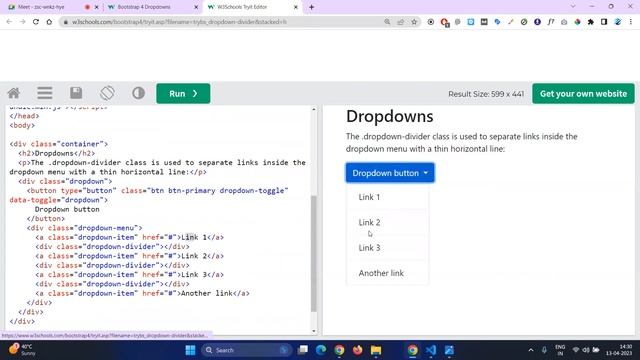The image size is (640, 360).
Task: Open the f? extension icon
Action: pos(551,22)
